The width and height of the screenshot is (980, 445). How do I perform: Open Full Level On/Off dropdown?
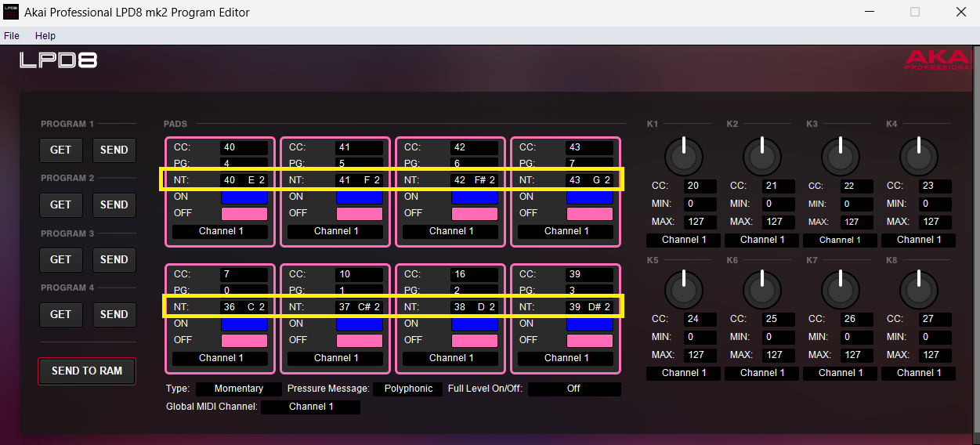574,389
